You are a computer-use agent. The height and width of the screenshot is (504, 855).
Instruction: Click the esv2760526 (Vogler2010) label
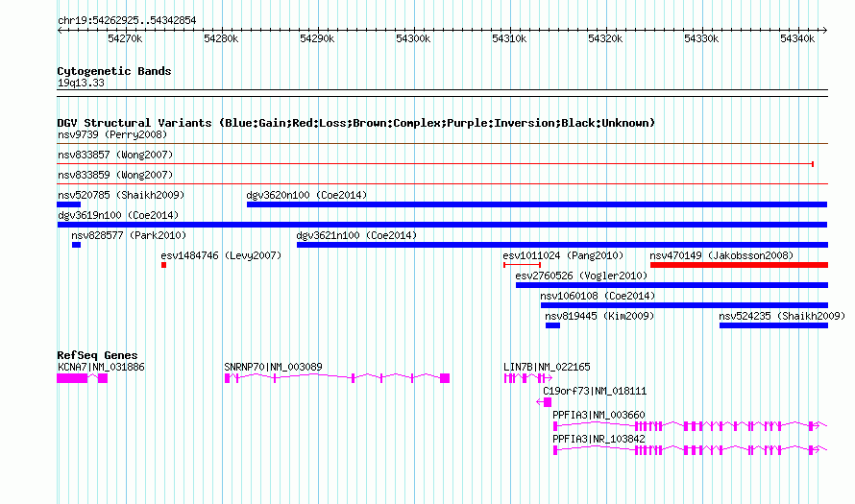[x=581, y=276]
